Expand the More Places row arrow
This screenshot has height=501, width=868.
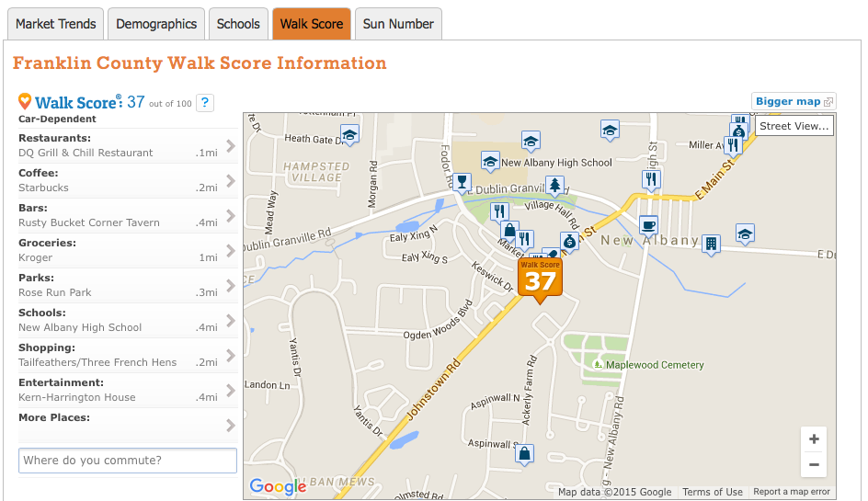tap(231, 426)
